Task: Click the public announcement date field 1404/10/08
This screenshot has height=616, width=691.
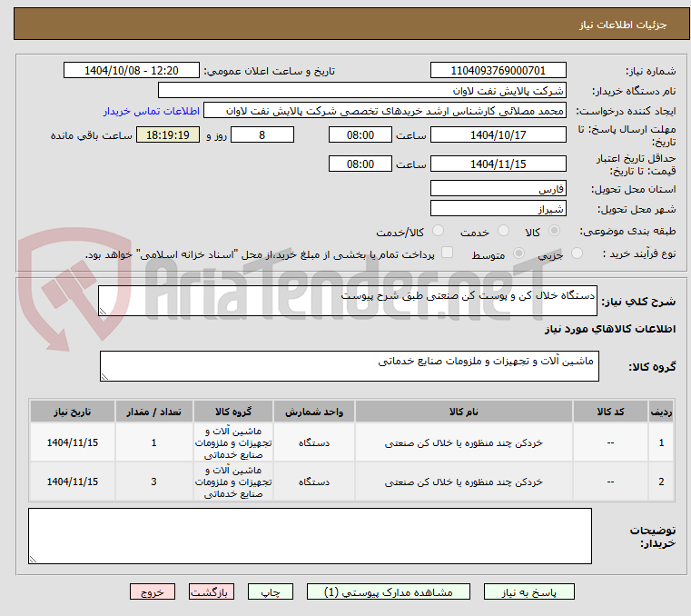Action: coord(132,70)
